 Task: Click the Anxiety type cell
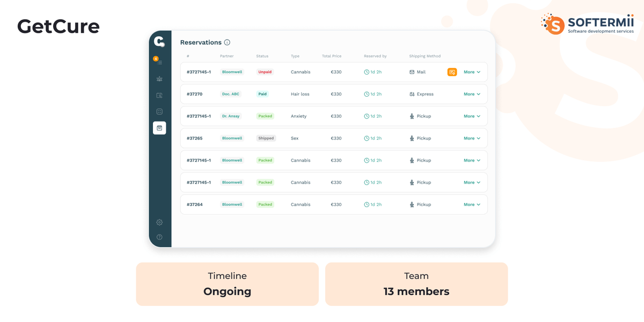click(x=299, y=116)
